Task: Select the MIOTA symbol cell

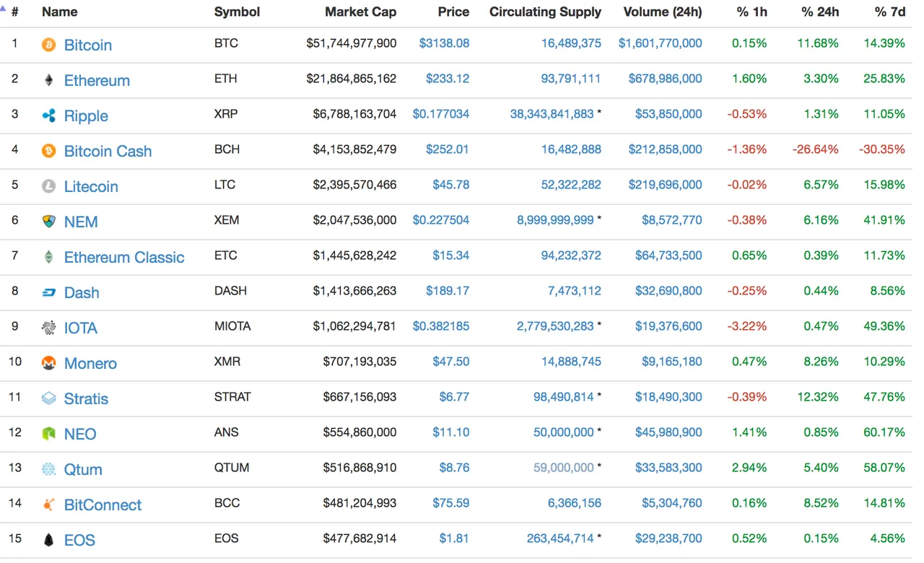Action: point(232,326)
